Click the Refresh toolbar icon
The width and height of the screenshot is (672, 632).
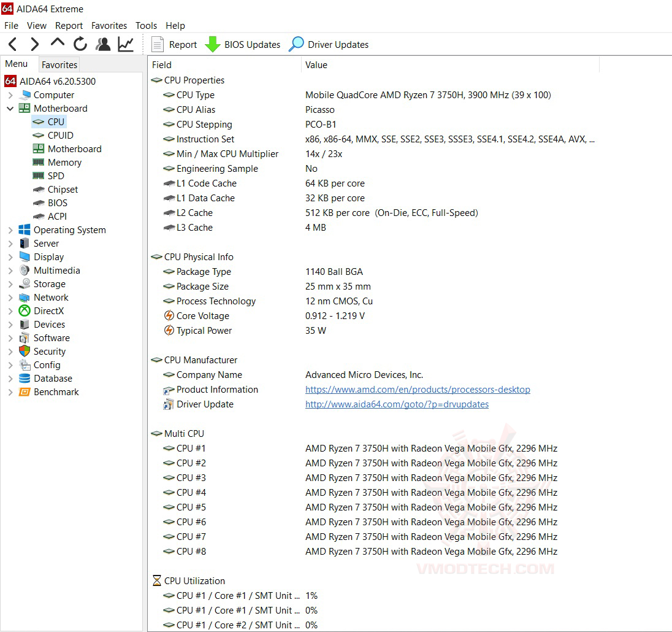click(x=80, y=44)
